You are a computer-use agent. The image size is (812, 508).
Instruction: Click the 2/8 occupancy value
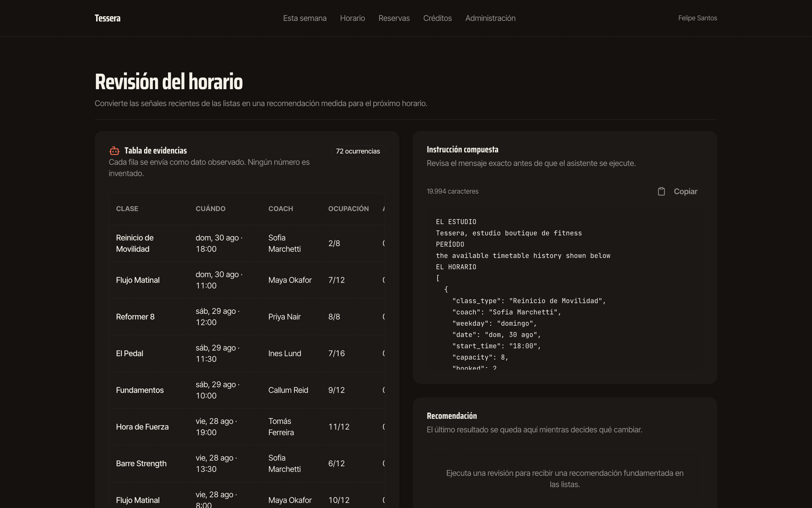click(334, 243)
